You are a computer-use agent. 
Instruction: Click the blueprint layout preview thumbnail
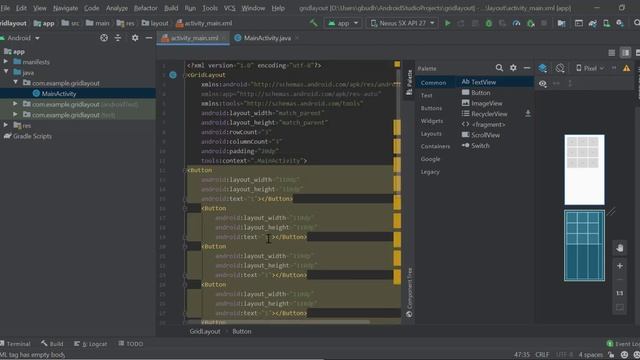click(x=584, y=246)
